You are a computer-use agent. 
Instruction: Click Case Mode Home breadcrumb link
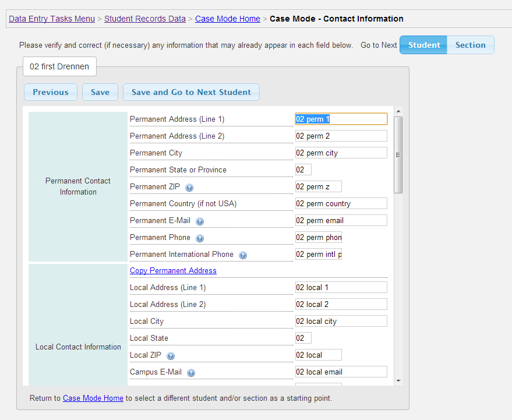click(x=228, y=19)
